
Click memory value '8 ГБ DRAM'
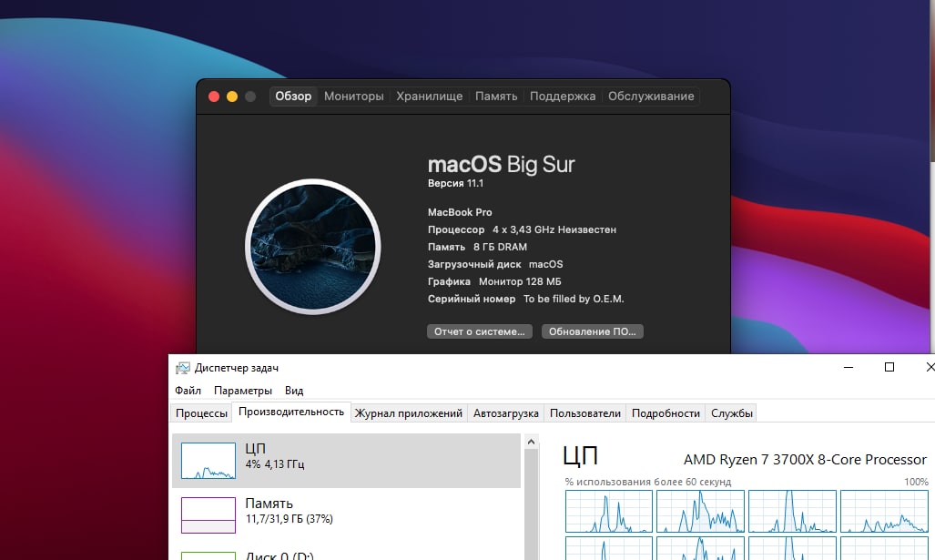click(501, 247)
